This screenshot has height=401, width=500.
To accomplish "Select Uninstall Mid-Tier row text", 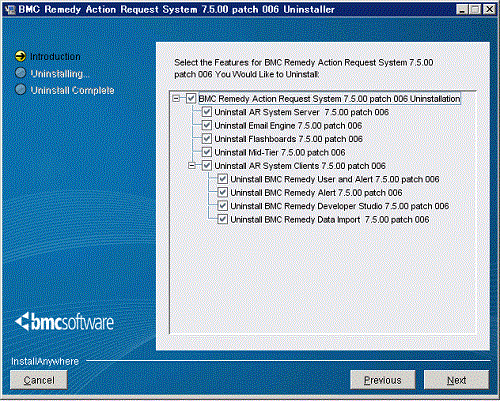I will [x=280, y=153].
